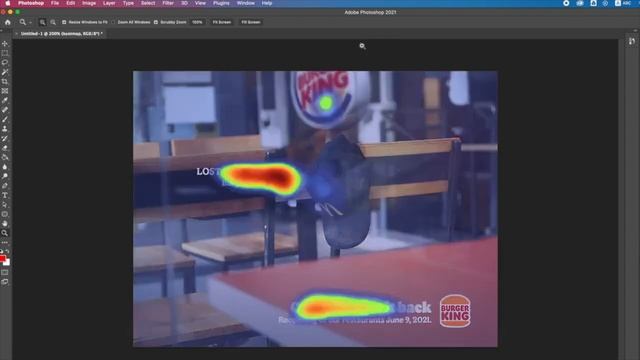Select the Blur tool

(5, 167)
